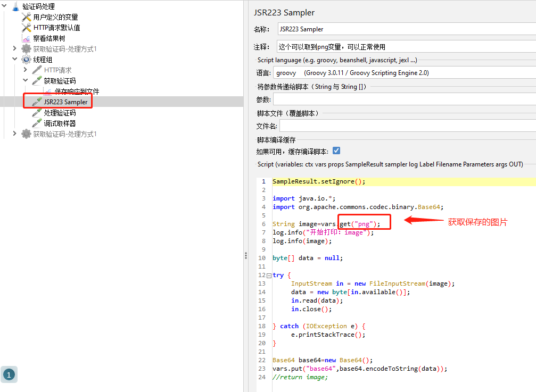Click line 18 catch IOException
536x392 pixels.
click(x=319, y=326)
